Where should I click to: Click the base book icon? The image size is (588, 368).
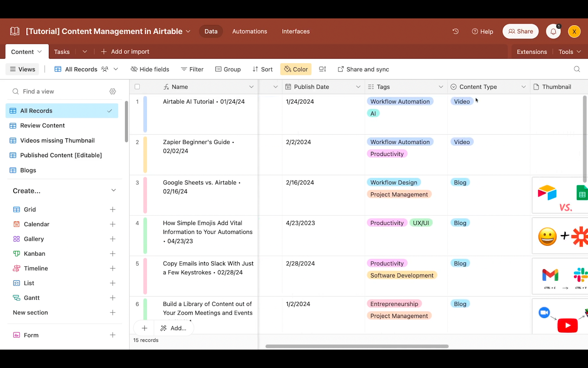15,31
